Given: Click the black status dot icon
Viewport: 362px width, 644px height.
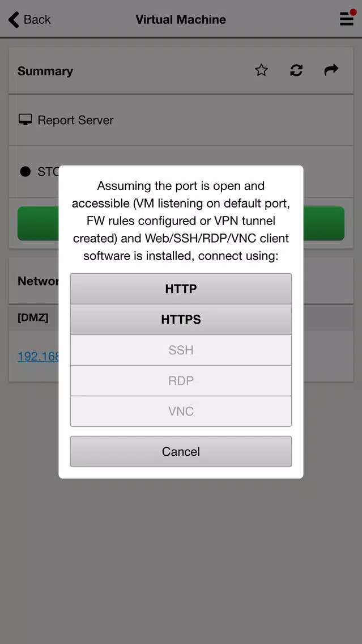Looking at the screenshot, I should [x=25, y=172].
